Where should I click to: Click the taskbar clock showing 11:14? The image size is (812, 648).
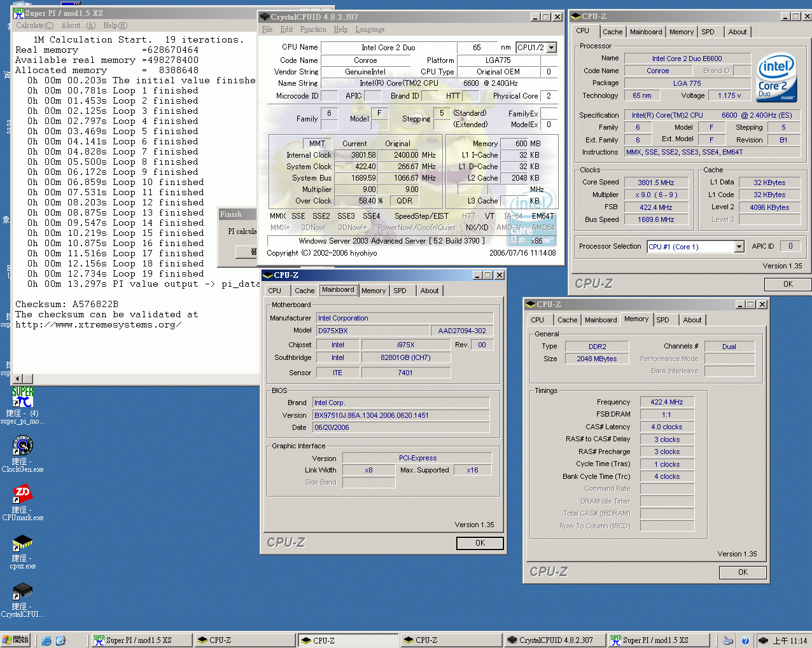pyautogui.click(x=790, y=640)
